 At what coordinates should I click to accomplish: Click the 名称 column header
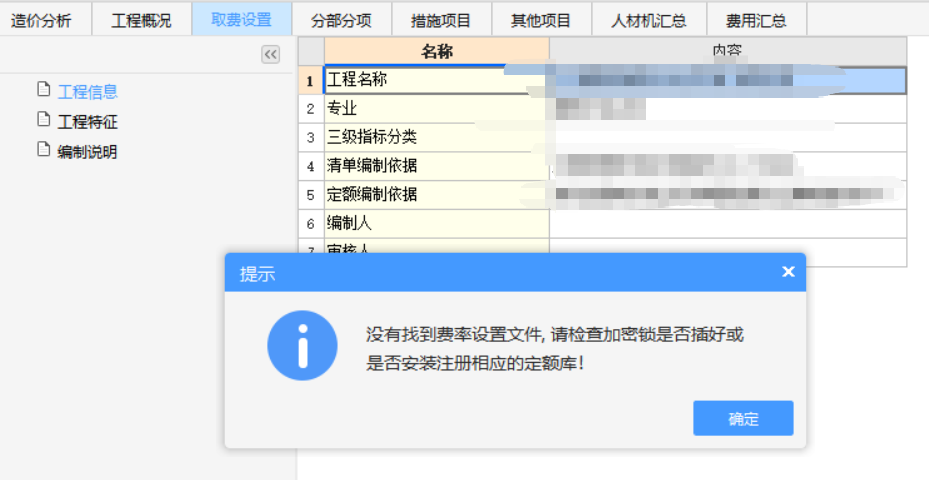437,52
